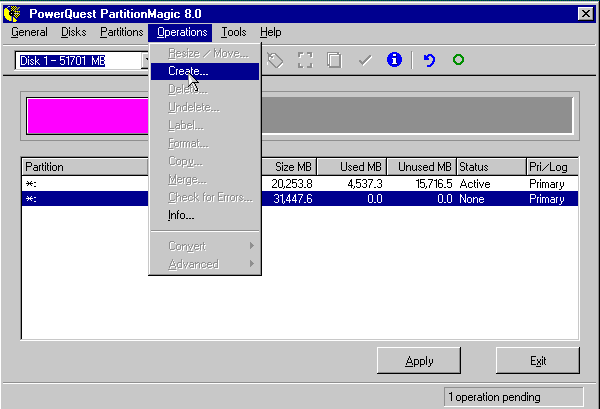
Task: Expand the Advanced submenu
Action: 205,264
